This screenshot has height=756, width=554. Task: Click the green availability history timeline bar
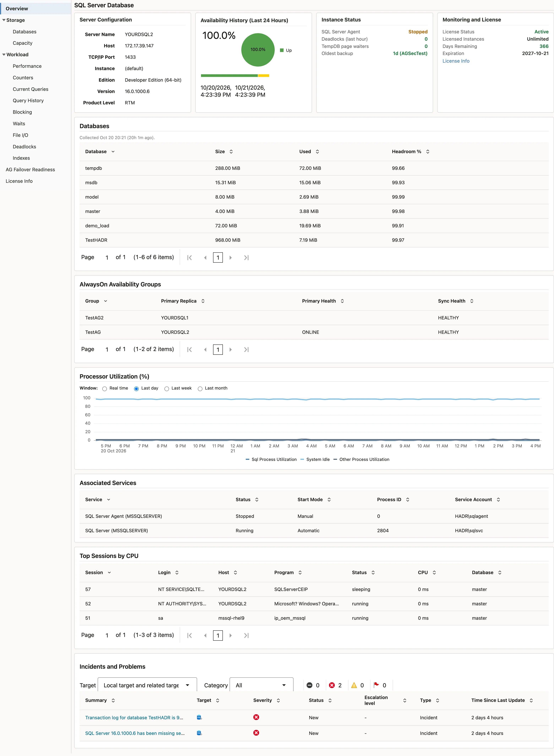[x=229, y=75]
